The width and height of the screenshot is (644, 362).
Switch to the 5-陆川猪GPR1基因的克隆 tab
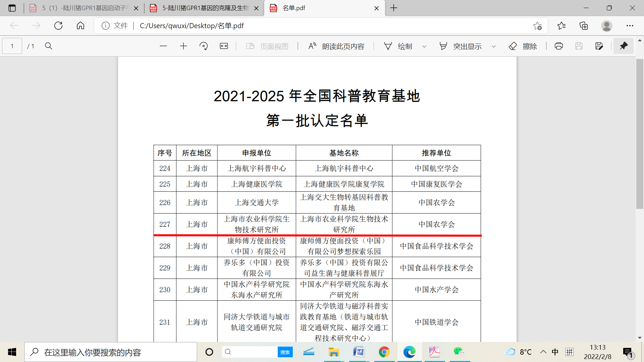point(205,8)
